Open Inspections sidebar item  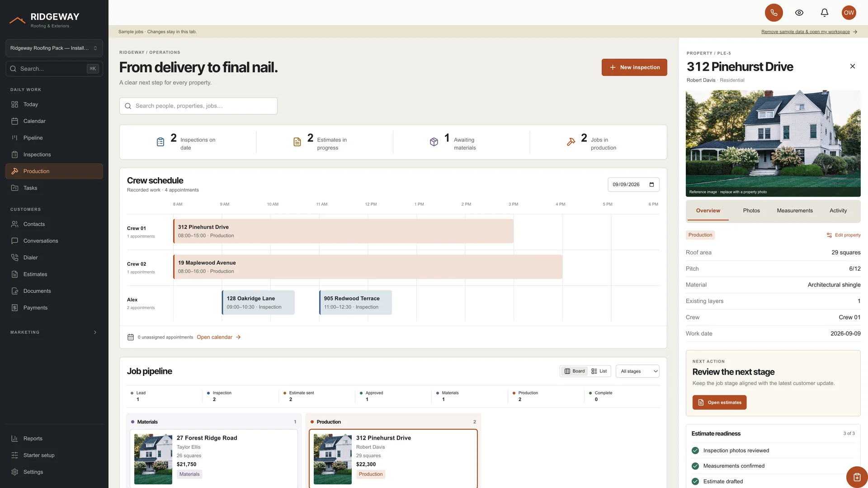pos(54,155)
